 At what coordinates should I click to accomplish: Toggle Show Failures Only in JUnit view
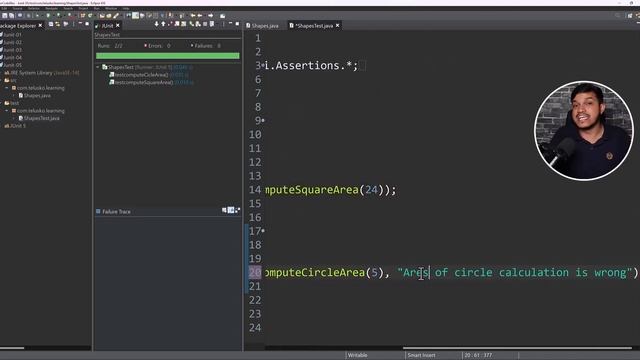170,24
